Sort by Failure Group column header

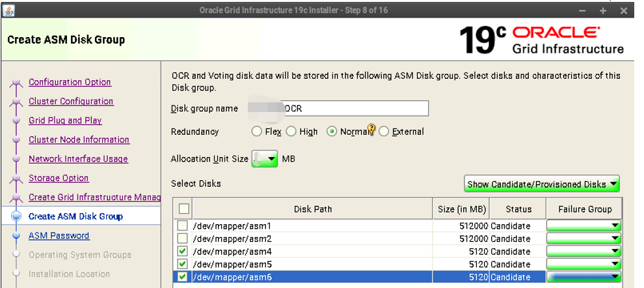584,209
